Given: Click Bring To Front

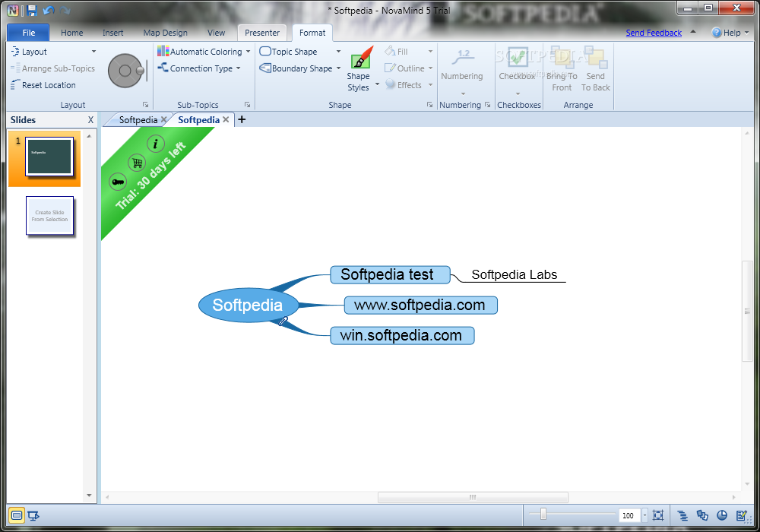Looking at the screenshot, I should (562, 69).
